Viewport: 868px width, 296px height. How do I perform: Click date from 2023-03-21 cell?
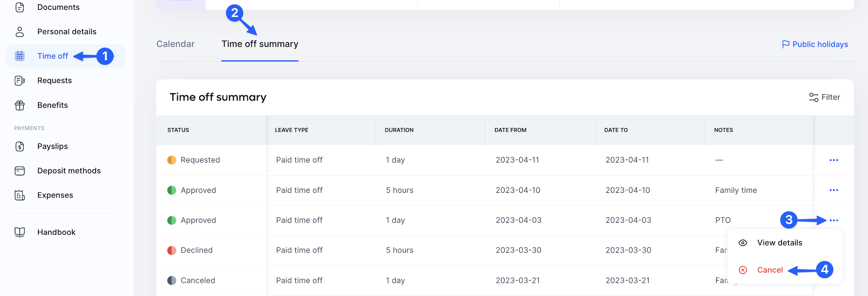517,281
